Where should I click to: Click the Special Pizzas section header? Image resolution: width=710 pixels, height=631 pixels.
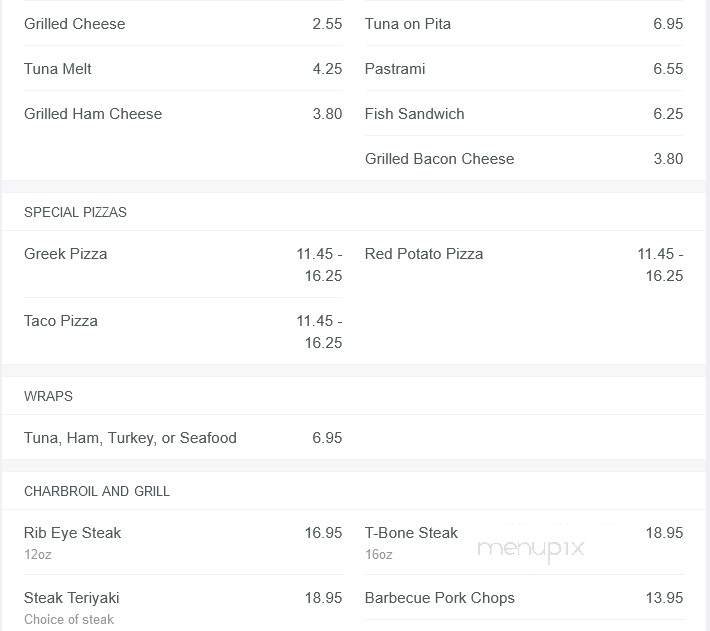coord(75,212)
